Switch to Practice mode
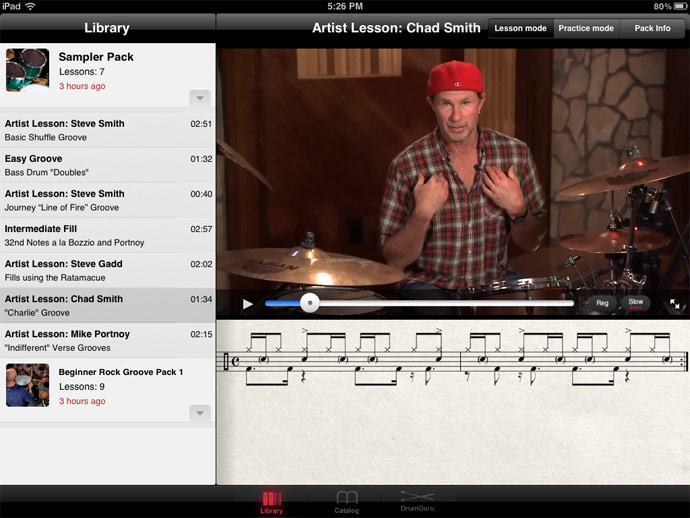Screen dimensions: 690x518 click(x=586, y=28)
